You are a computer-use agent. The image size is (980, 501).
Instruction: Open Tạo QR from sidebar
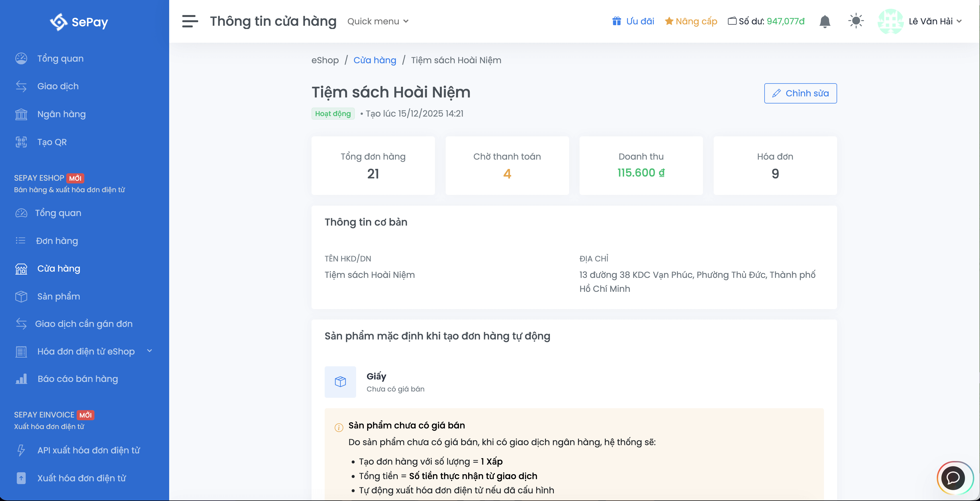52,142
